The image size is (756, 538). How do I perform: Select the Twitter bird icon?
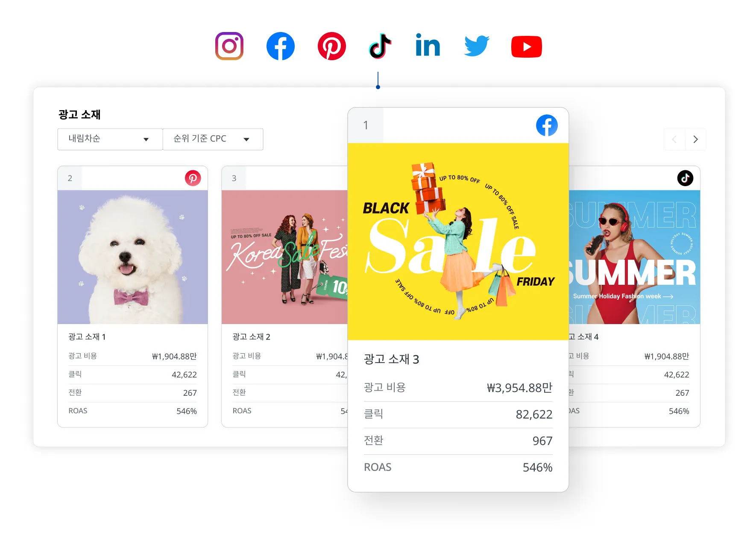pyautogui.click(x=477, y=46)
